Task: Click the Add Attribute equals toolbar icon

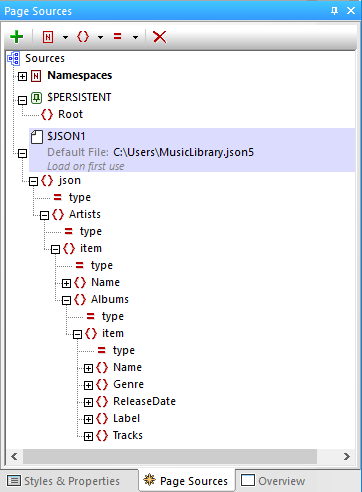Action: click(x=118, y=36)
